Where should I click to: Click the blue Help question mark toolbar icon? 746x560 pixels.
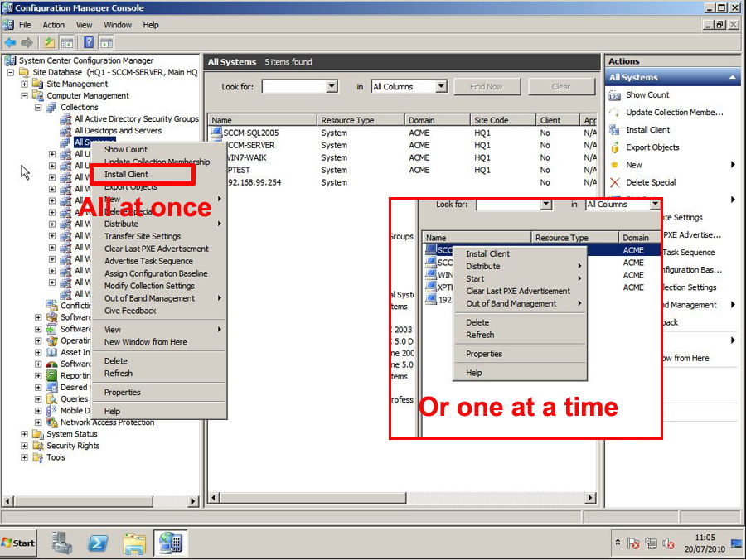89,42
